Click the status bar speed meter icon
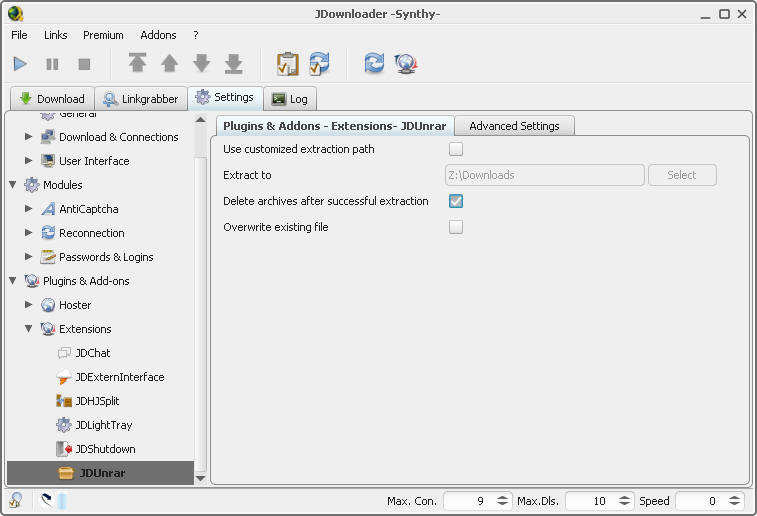Screen dimensions: 757x516 pyautogui.click(x=46, y=500)
